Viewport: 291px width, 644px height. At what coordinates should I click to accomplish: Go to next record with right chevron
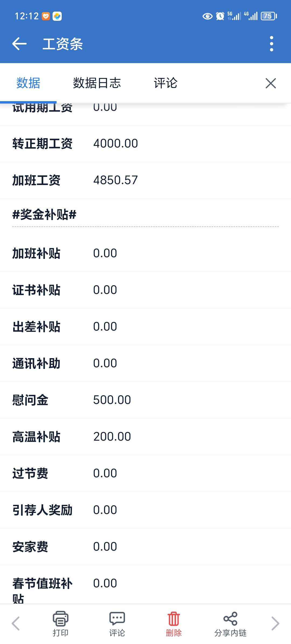[x=275, y=624]
